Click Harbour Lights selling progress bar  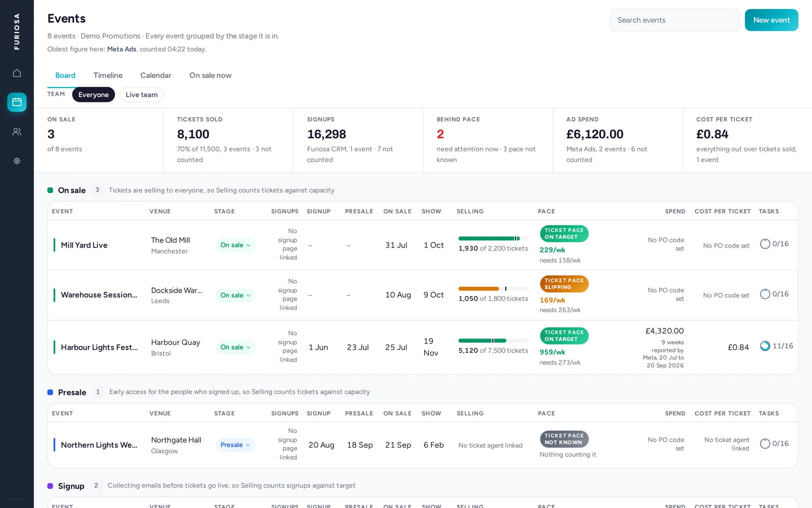pos(493,341)
